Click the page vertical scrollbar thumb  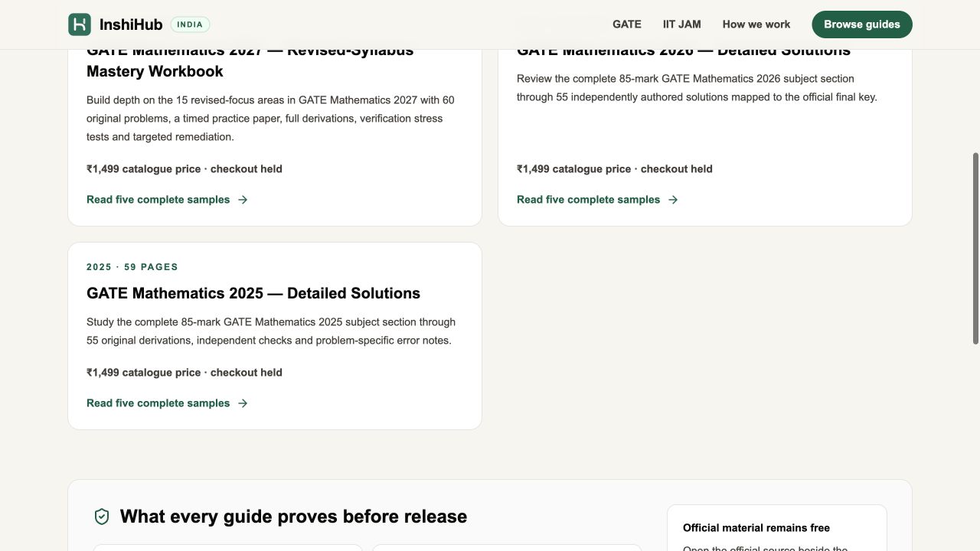(975, 249)
